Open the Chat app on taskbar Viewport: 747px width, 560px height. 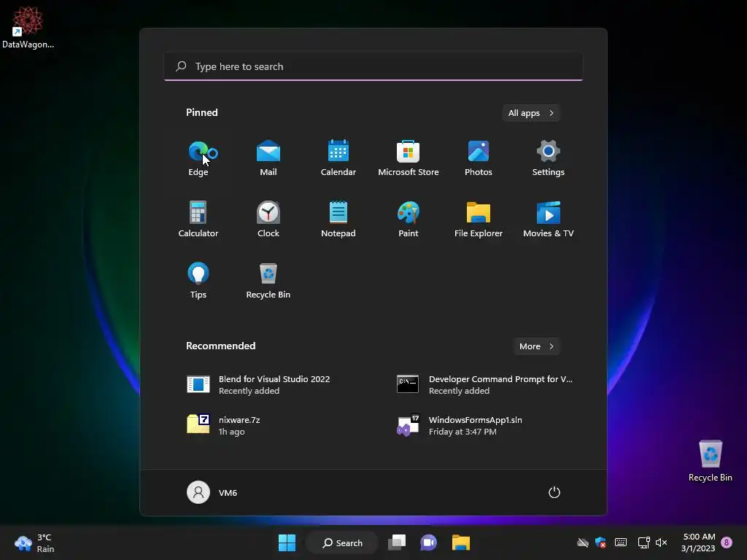[x=429, y=542]
